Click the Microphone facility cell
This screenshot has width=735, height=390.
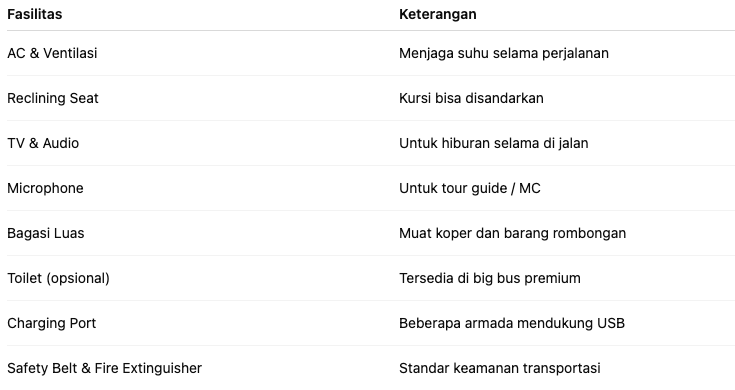pos(45,188)
